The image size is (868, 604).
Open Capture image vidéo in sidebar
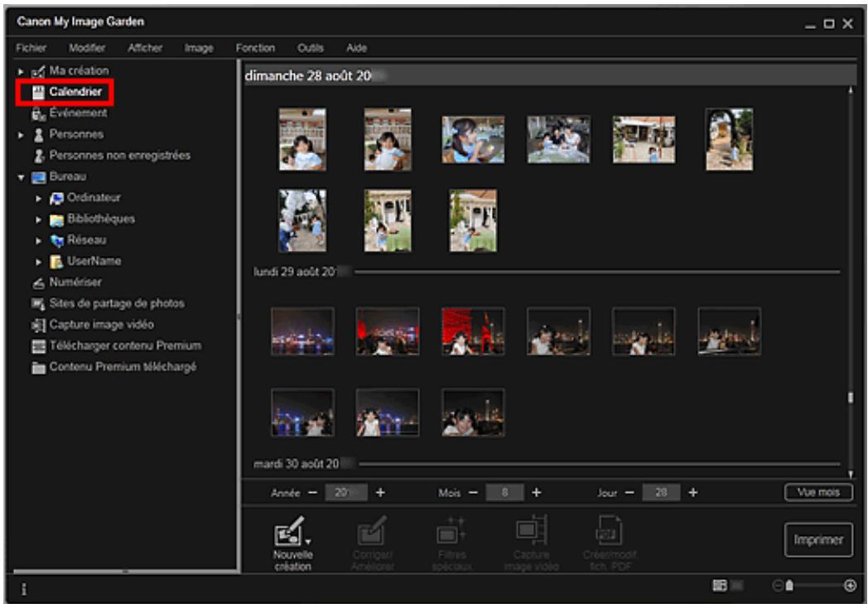pyautogui.click(x=101, y=325)
